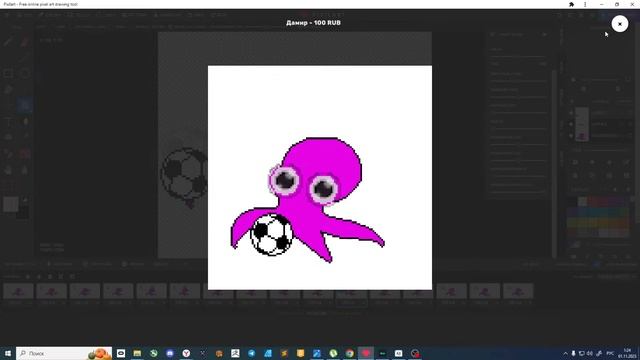Open the extensions puzzle icon in title bar
The image size is (640, 360).
coord(571,4)
